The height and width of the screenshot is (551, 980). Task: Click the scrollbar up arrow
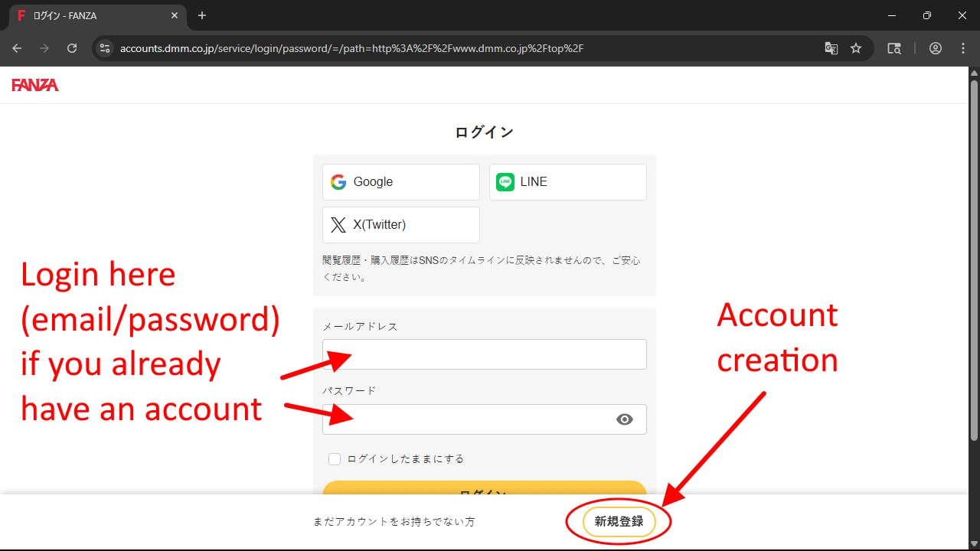(x=974, y=73)
